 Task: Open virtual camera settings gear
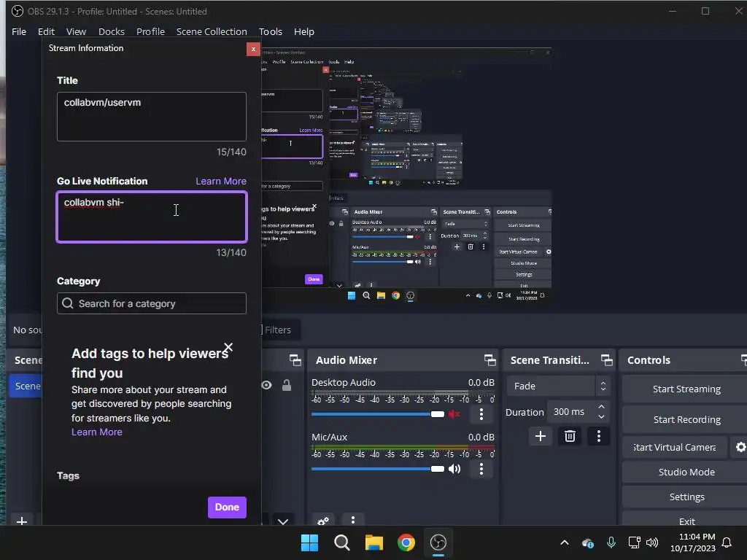point(740,447)
